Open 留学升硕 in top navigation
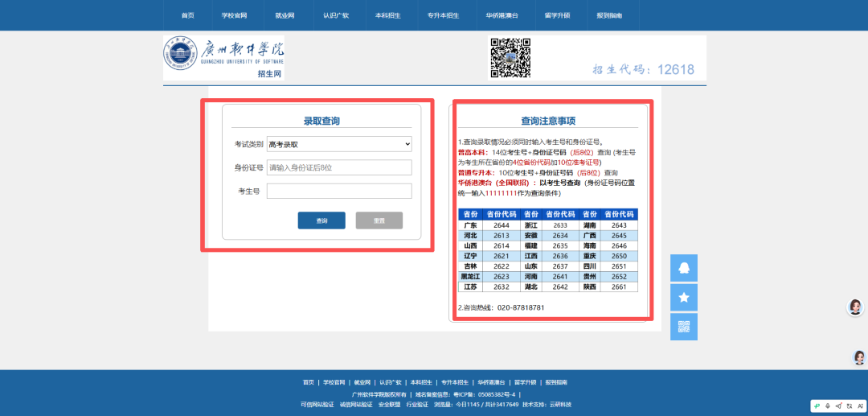This screenshot has width=868, height=416. click(558, 15)
